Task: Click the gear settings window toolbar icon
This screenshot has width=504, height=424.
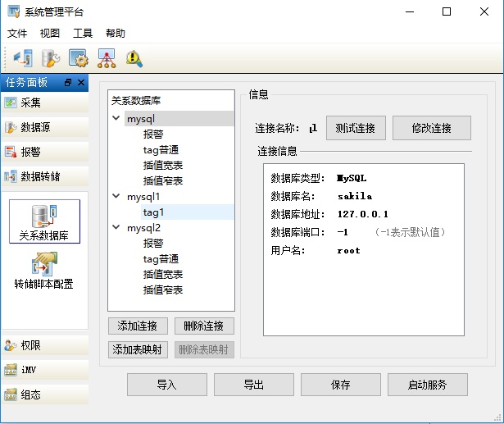Action: click(x=79, y=58)
